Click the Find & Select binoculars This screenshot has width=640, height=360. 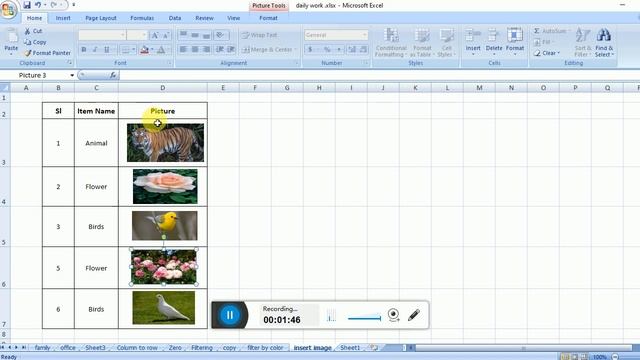(x=604, y=36)
